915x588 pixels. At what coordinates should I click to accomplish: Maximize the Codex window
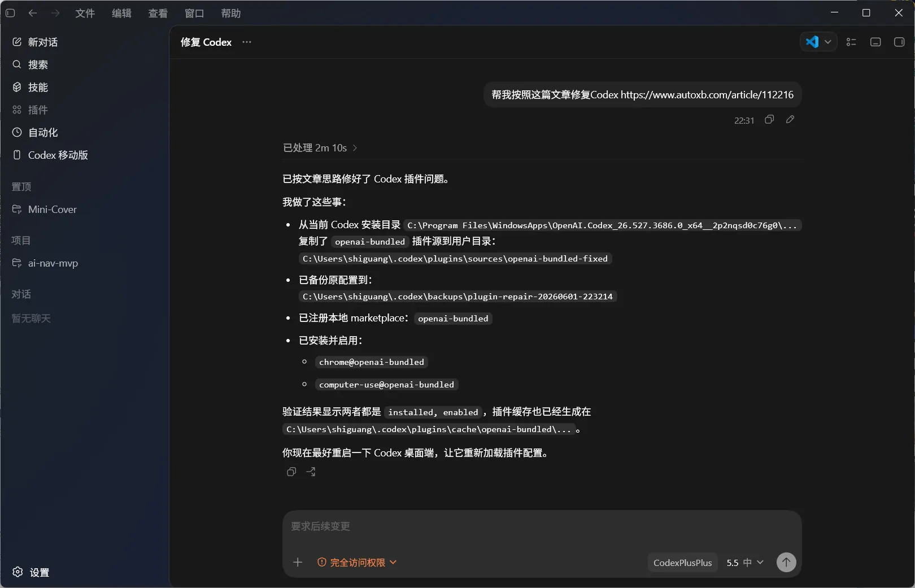pos(866,12)
